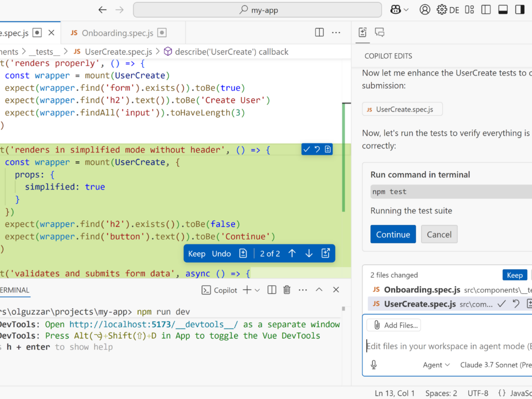Start voice input with microphone icon
Image resolution: width=532 pixels, height=399 pixels.
(x=374, y=365)
